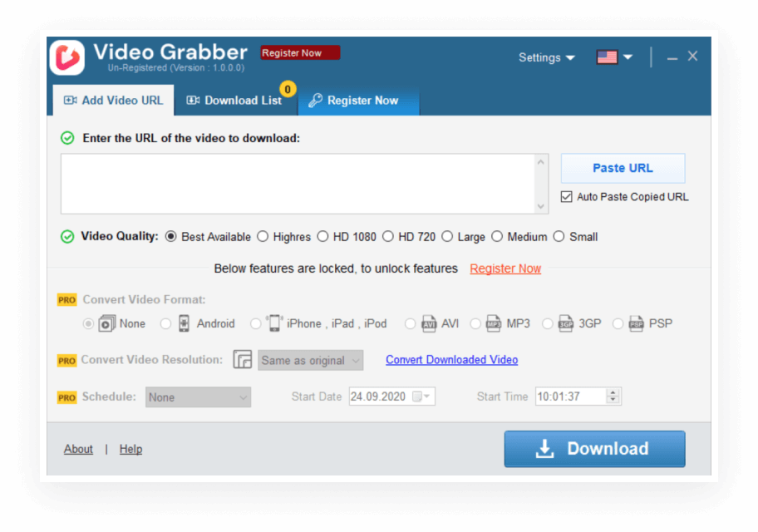Click the green check beside Video Quality
The image size is (758, 532).
[67, 237]
